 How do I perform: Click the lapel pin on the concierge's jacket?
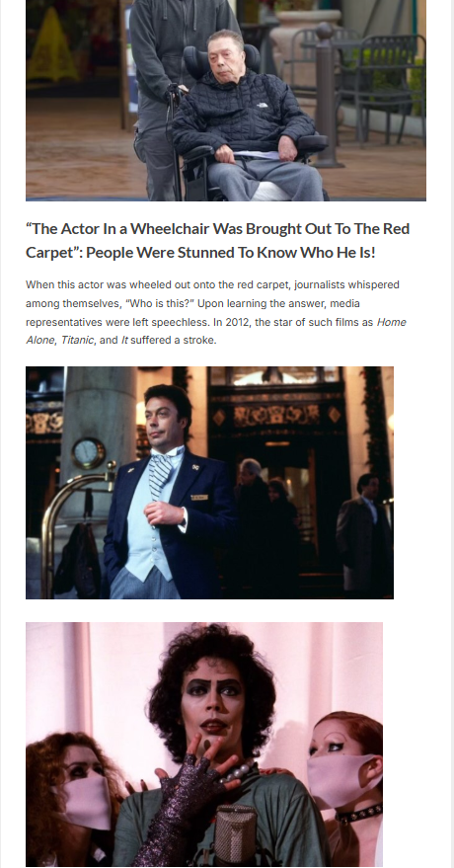[x=195, y=467]
